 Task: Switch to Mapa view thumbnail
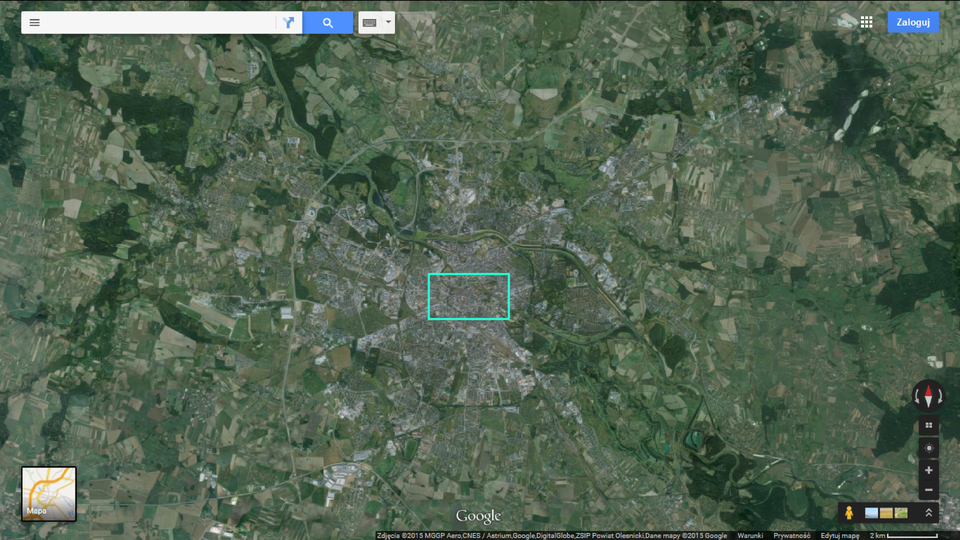coord(49,494)
